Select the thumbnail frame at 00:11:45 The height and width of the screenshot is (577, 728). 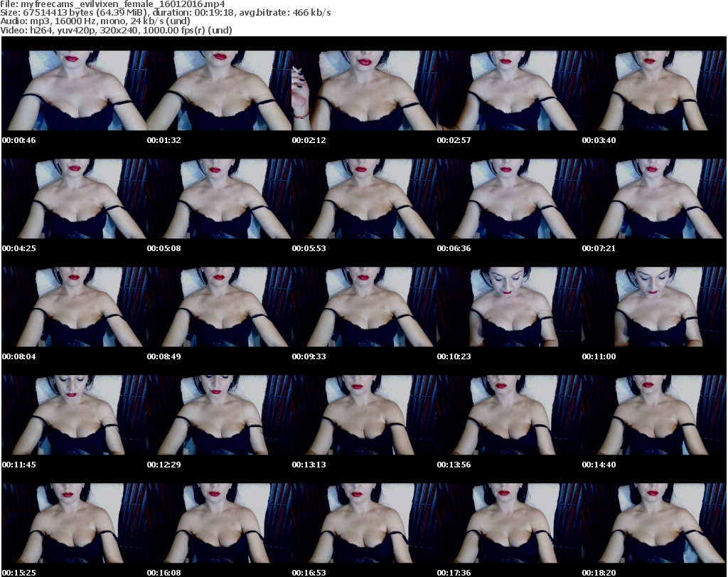[74, 415]
